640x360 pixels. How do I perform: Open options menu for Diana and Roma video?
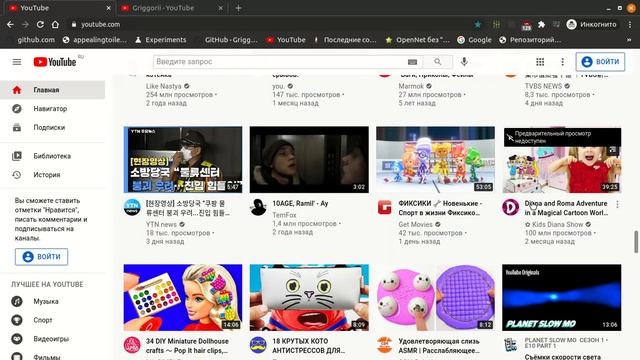pos(617,204)
